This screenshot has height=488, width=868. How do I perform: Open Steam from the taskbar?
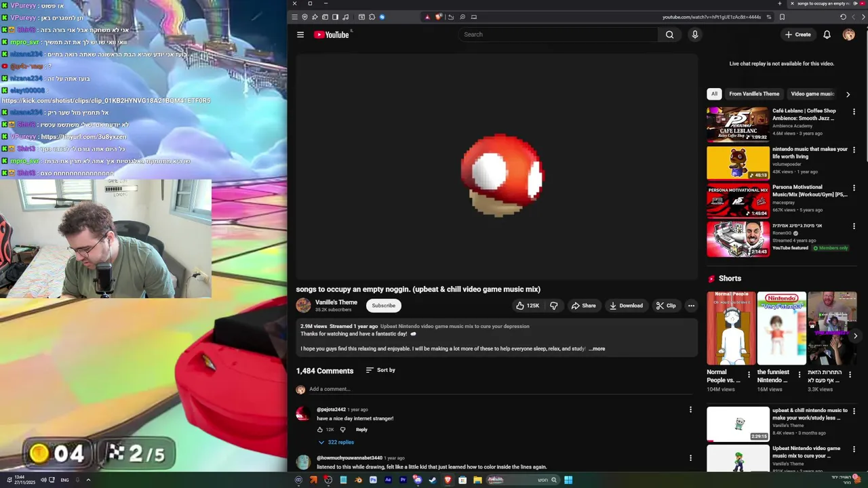[433, 480]
